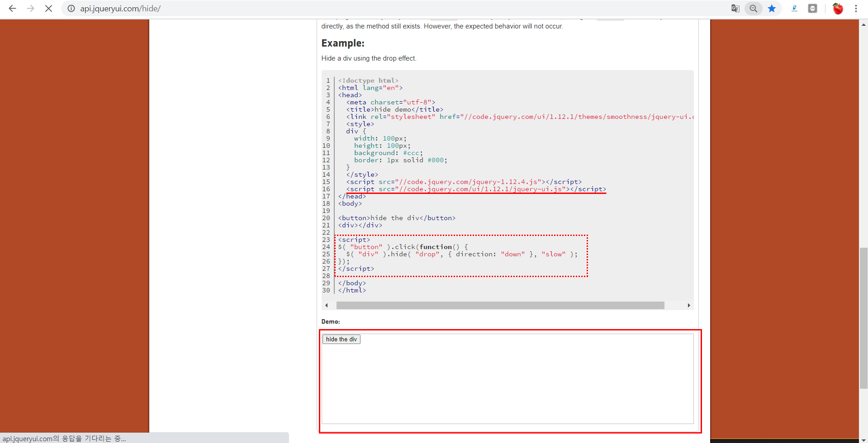Click the '<html lang="en">' code line
The width and height of the screenshot is (868, 443).
370,88
